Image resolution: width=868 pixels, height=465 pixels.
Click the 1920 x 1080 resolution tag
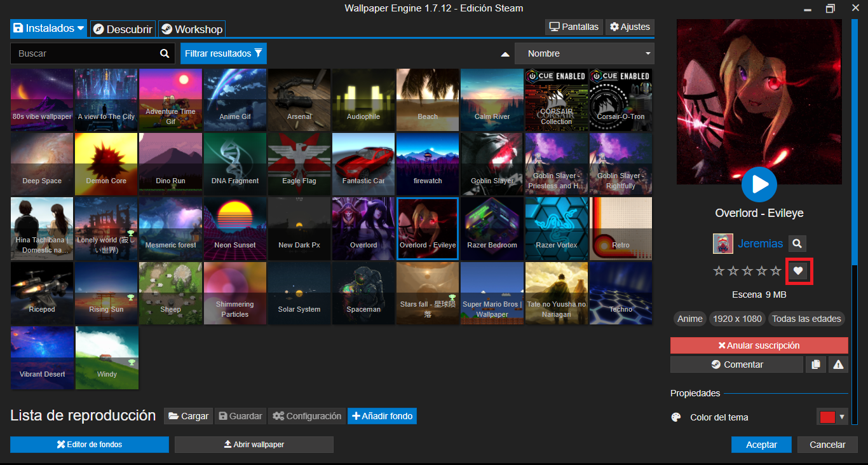[737, 319]
